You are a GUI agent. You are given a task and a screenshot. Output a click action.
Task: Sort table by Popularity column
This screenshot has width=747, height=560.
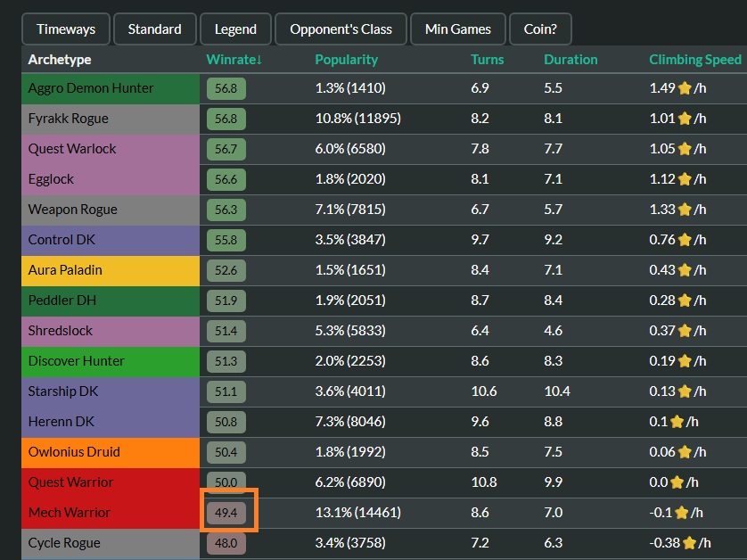347,60
